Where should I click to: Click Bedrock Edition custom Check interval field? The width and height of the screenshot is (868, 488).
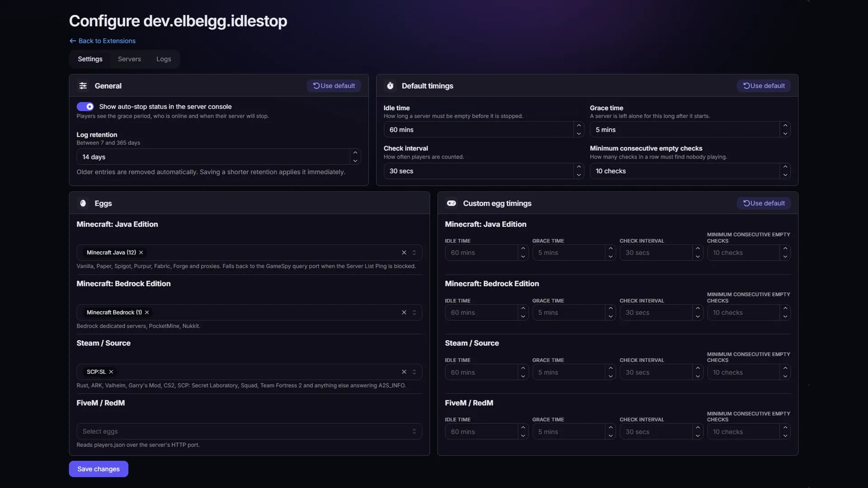coord(656,312)
